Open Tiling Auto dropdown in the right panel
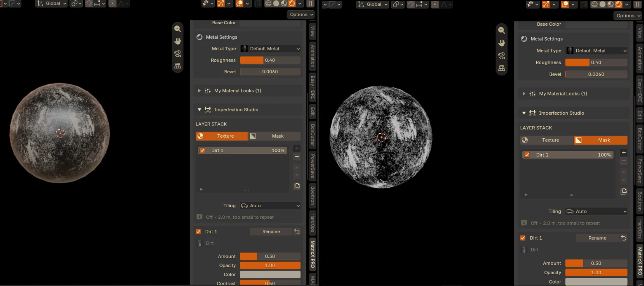 pos(596,211)
